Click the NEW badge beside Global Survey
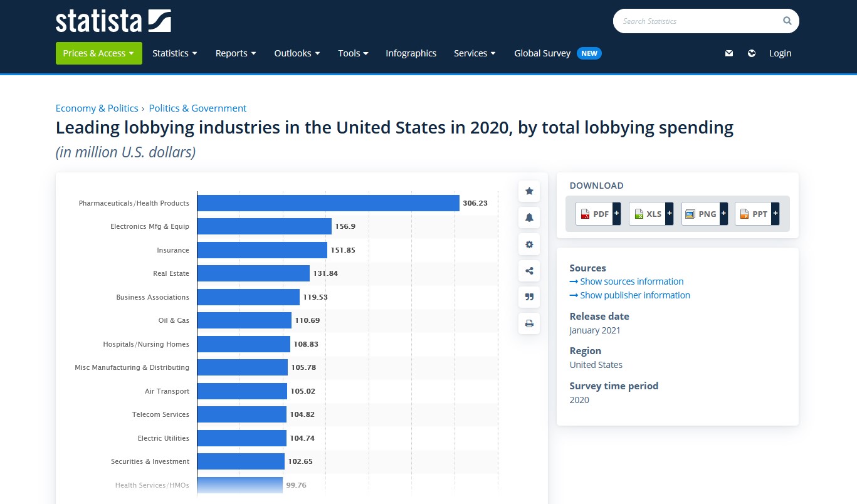The height and width of the screenshot is (504, 857). [589, 53]
